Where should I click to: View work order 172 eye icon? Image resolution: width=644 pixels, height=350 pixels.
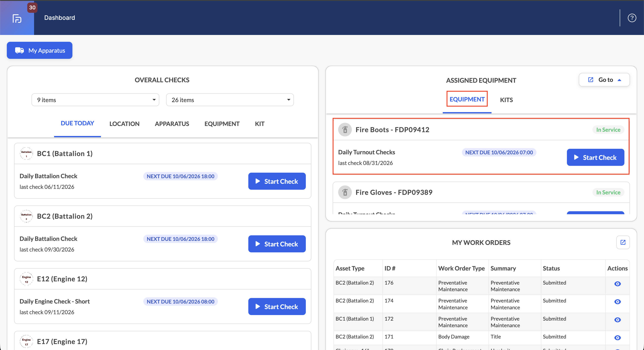(617, 320)
